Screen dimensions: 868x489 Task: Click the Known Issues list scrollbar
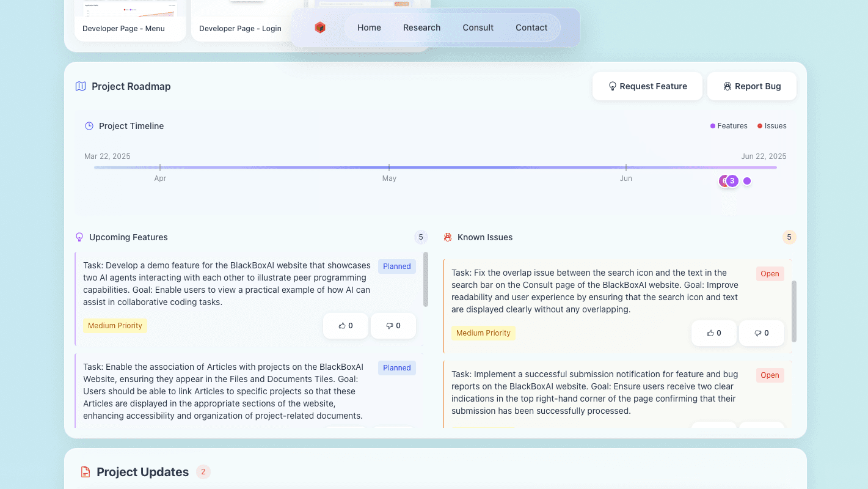(x=794, y=312)
